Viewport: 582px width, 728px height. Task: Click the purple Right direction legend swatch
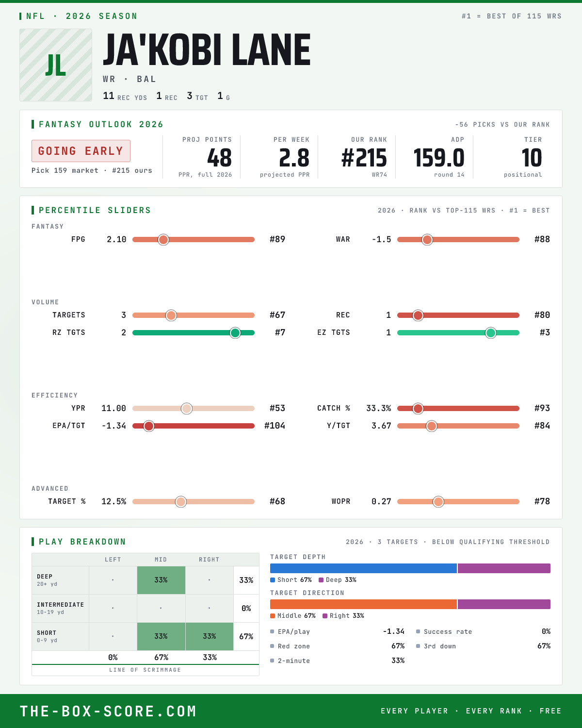(x=325, y=616)
